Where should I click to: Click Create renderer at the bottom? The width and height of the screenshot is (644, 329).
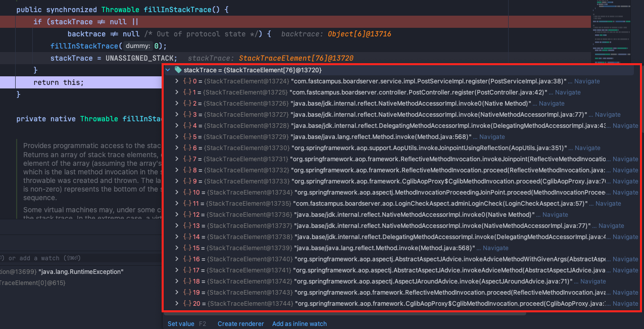click(240, 323)
